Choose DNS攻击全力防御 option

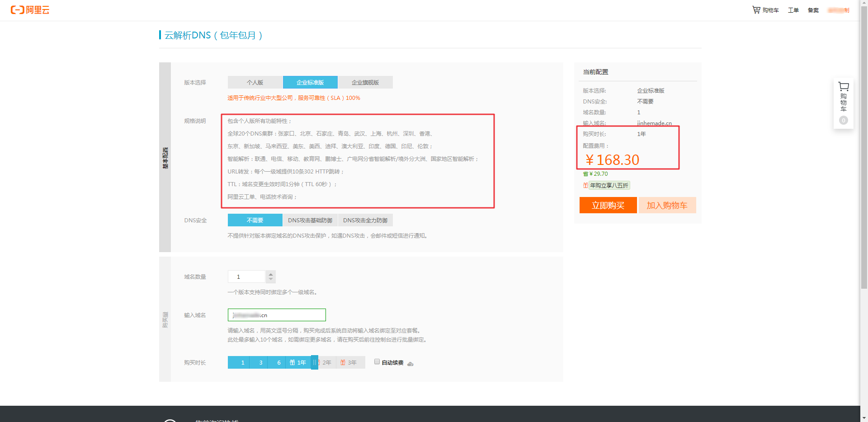point(365,220)
